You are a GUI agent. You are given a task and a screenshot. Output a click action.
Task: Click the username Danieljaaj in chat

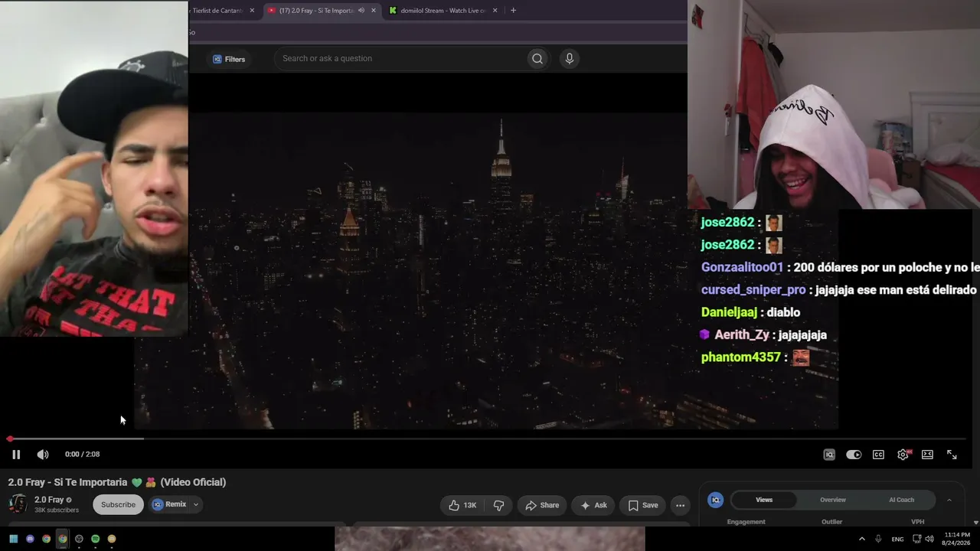[x=729, y=312]
